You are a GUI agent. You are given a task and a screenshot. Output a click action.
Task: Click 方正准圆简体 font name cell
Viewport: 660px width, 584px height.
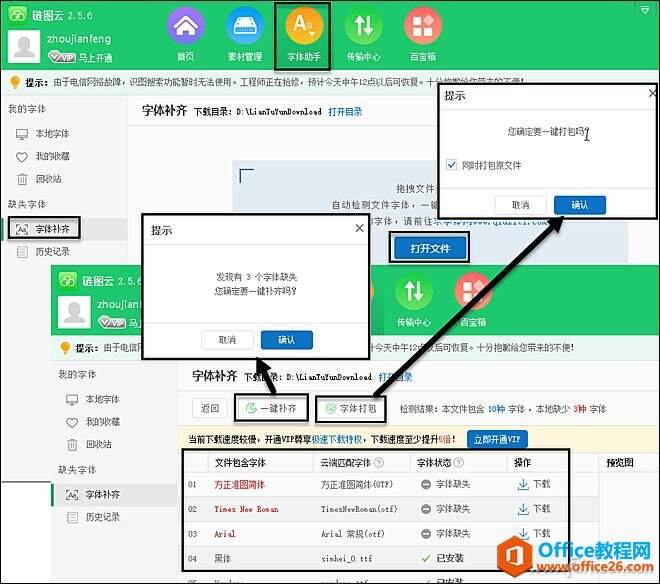240,485
